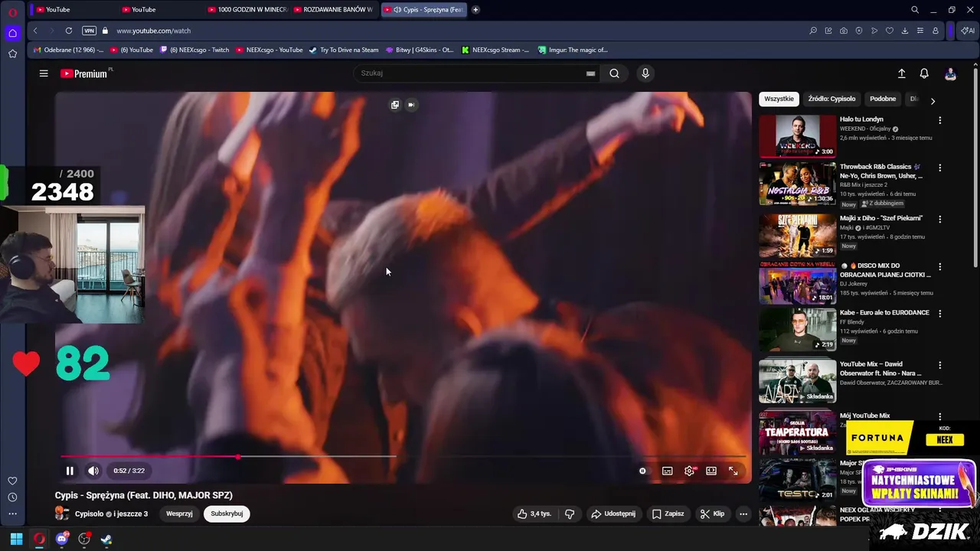Switch to ROZDAWANIE BANÓW tab
The width and height of the screenshot is (980, 551).
point(335,9)
